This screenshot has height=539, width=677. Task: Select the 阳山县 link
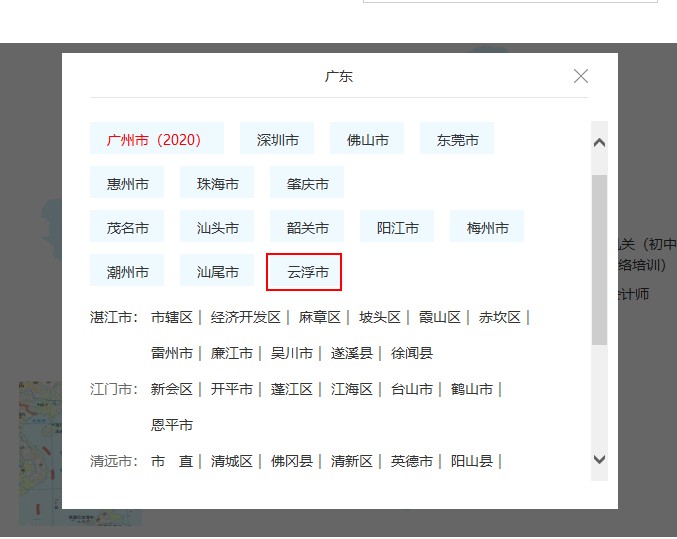(x=471, y=461)
